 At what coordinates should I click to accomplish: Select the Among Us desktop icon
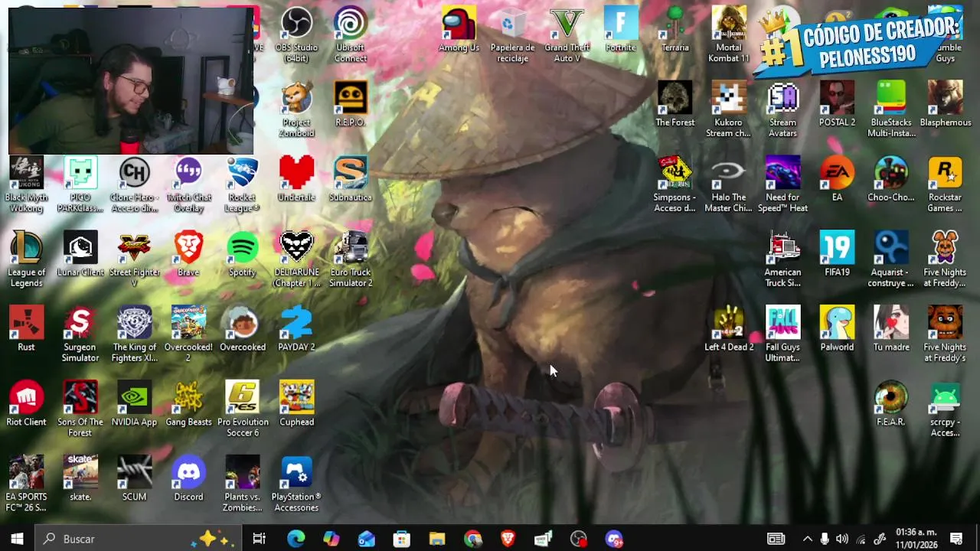click(x=459, y=31)
